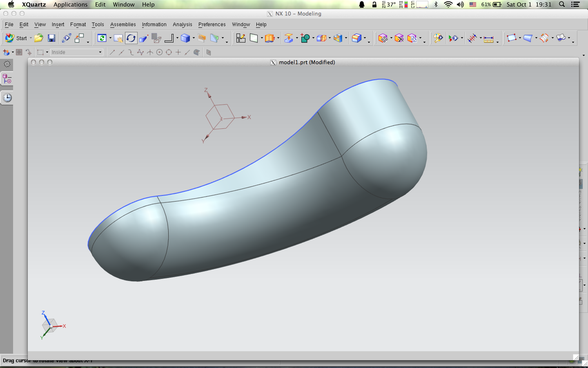Image resolution: width=588 pixels, height=368 pixels.
Task: Open the Wi-Fi status menu
Action: (448, 4)
